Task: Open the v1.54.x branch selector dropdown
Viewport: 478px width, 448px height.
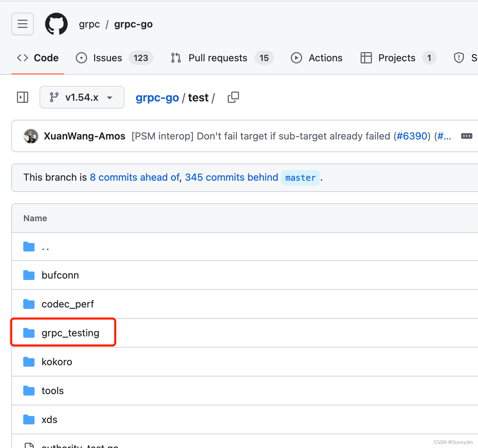Action: pos(82,97)
